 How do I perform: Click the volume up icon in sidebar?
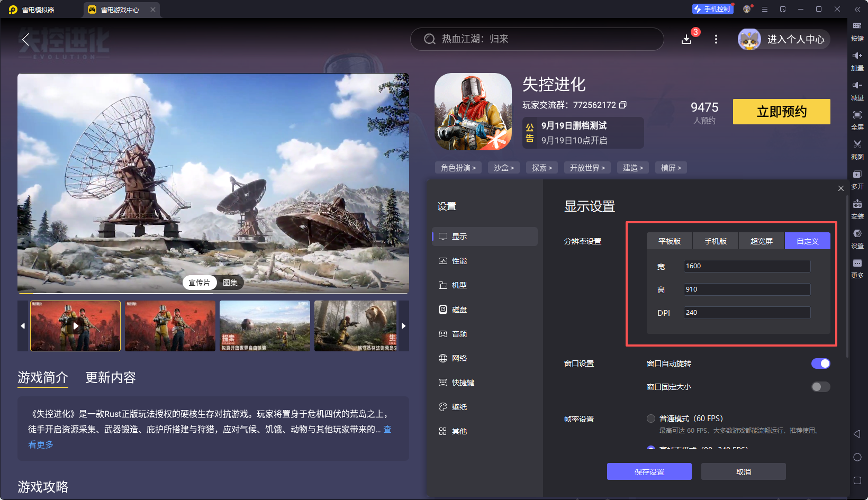tap(857, 56)
